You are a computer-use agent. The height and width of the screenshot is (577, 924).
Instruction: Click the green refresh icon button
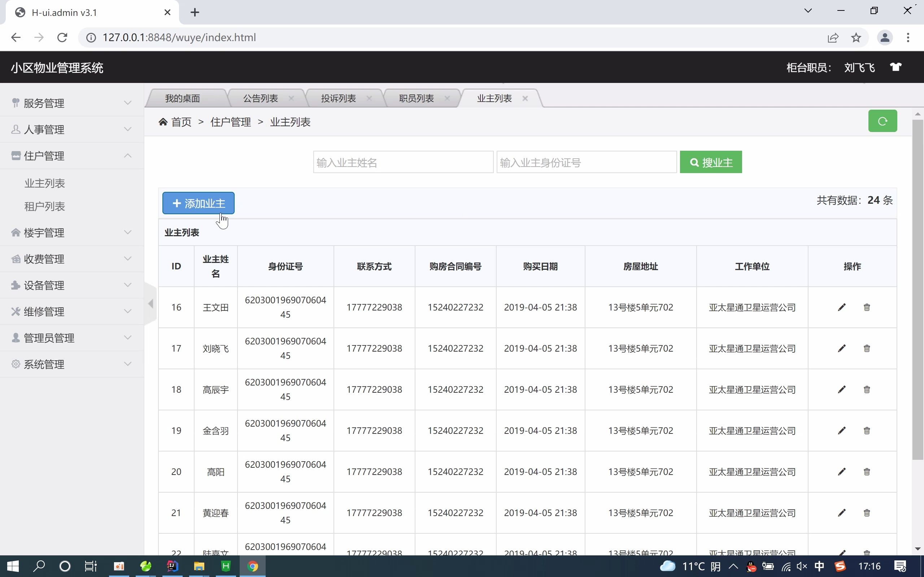(882, 122)
